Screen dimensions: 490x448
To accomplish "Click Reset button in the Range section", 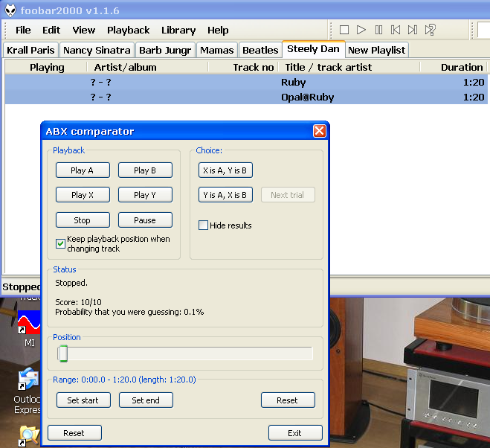I will (288, 400).
